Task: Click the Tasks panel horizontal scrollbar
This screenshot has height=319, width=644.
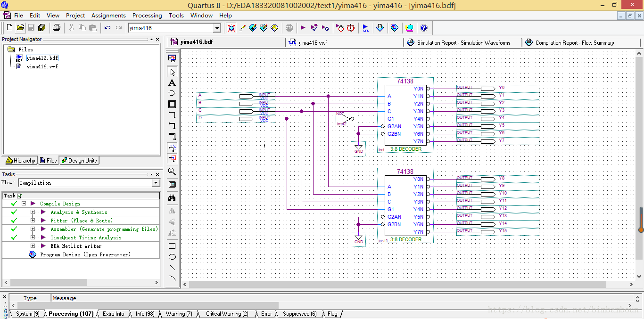Action: (49, 283)
